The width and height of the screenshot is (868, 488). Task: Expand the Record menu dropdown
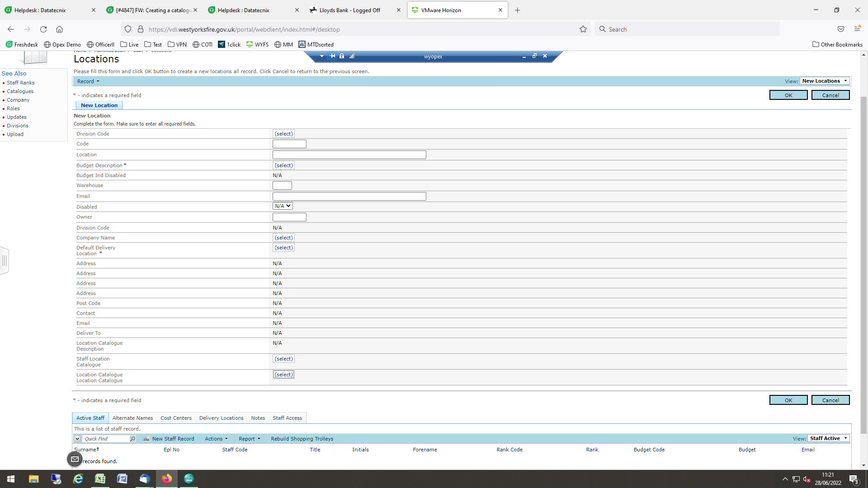pyautogui.click(x=88, y=81)
